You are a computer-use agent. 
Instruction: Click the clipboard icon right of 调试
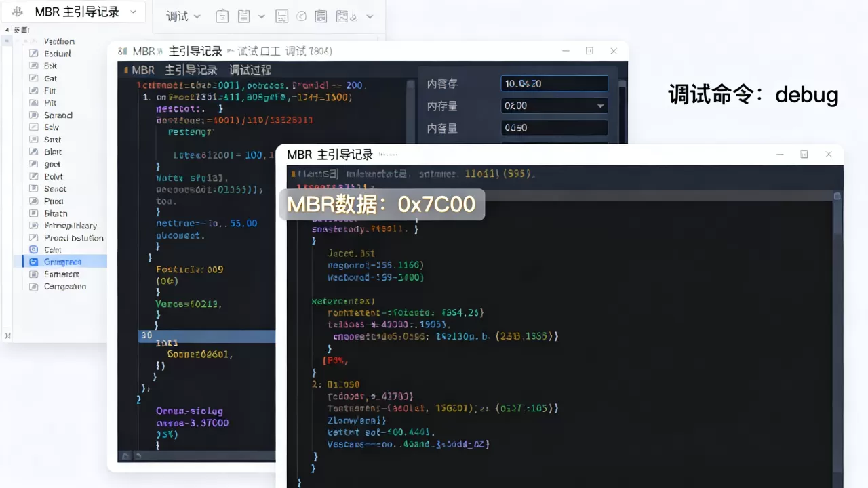(x=222, y=16)
